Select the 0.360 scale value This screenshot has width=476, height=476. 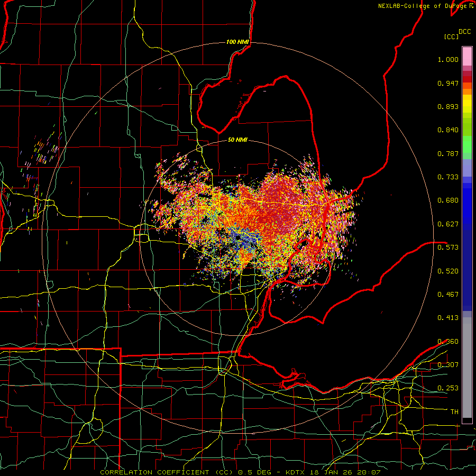pyautogui.click(x=448, y=342)
